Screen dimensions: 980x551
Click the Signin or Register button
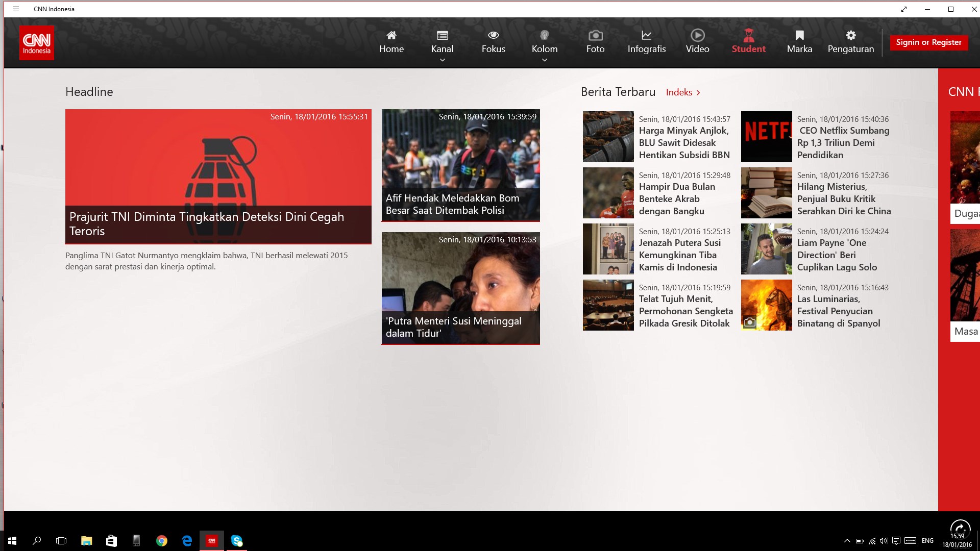click(928, 42)
